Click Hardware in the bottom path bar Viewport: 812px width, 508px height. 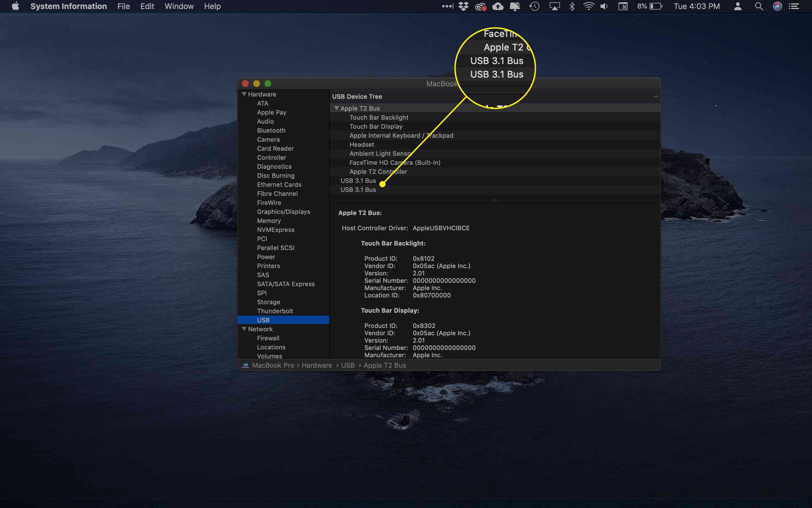pyautogui.click(x=316, y=365)
